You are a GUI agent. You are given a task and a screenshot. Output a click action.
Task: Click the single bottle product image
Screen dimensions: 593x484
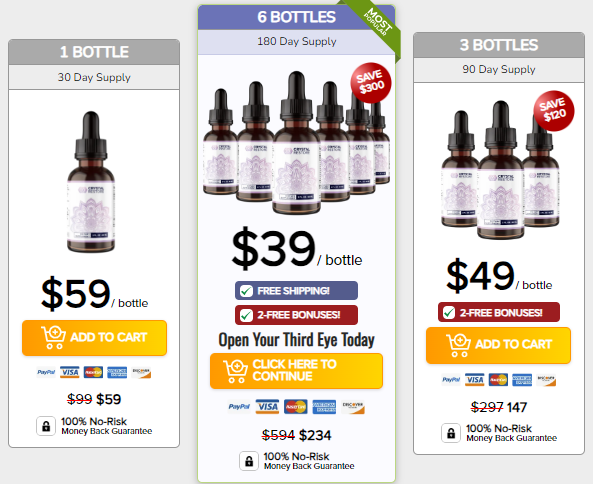(x=91, y=182)
